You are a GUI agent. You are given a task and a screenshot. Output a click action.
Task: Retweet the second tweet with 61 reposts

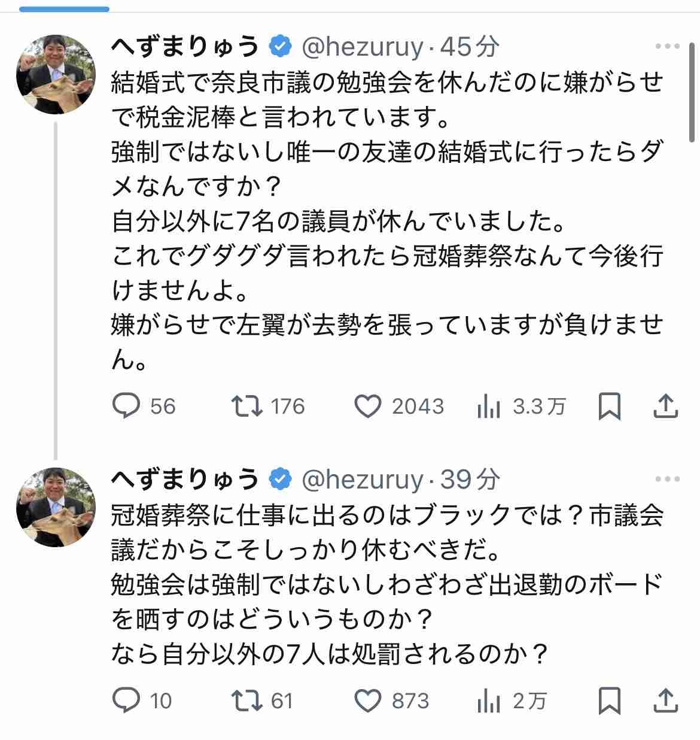[247, 700]
